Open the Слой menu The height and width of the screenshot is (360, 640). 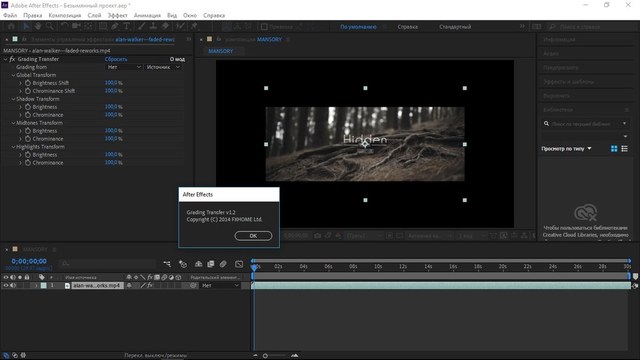[94, 16]
